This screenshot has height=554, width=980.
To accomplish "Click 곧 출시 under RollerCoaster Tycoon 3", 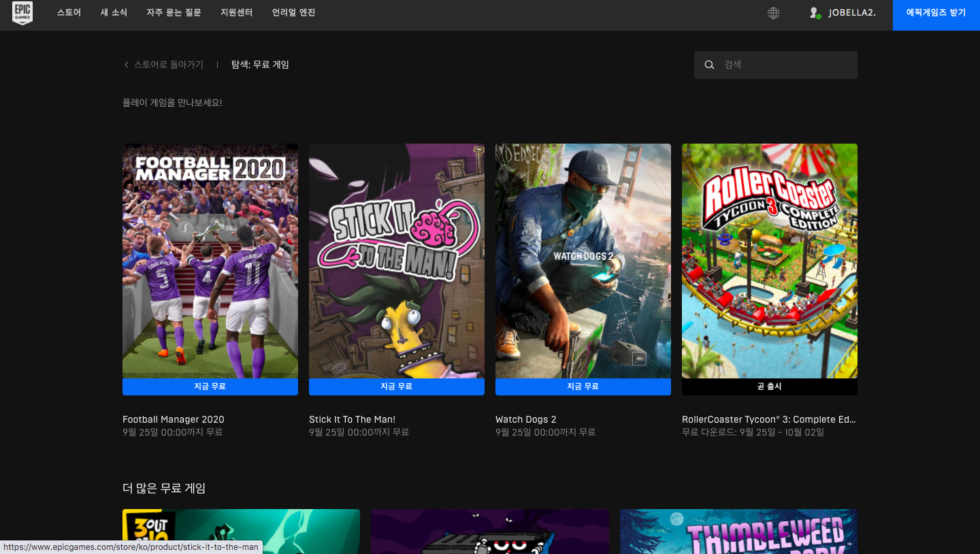I will pyautogui.click(x=770, y=387).
